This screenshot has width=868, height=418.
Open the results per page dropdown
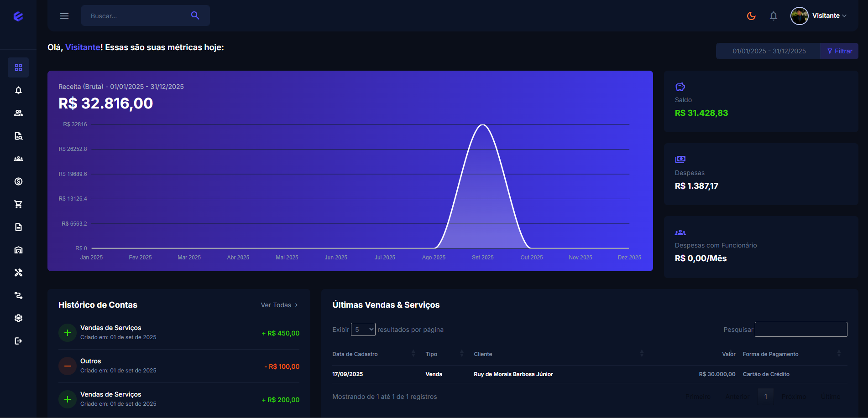pos(363,330)
